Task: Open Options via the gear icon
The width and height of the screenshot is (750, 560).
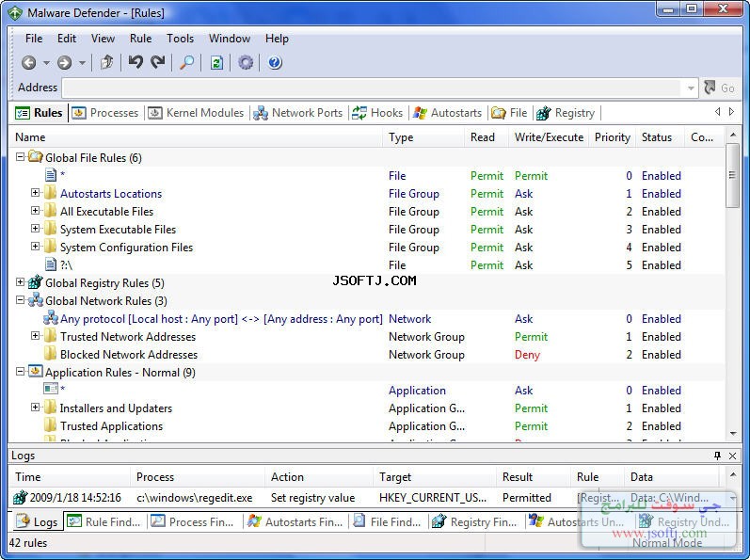Action: [246, 63]
